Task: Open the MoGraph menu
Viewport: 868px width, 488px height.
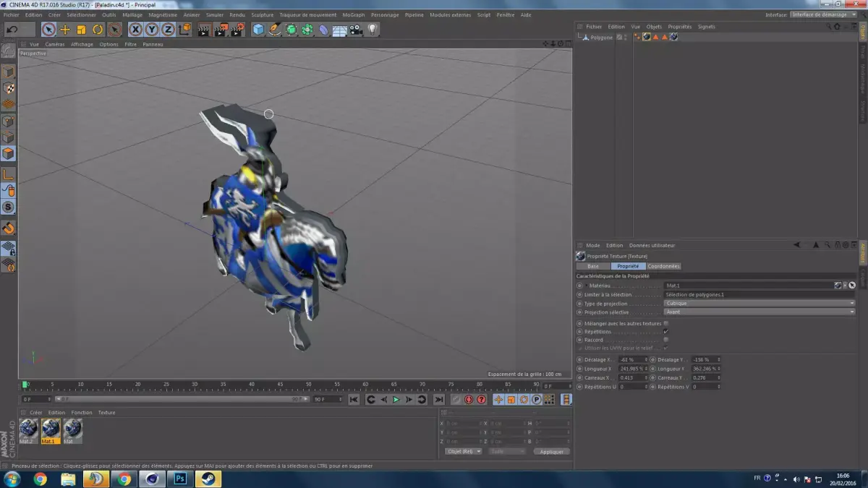Action: [x=354, y=14]
